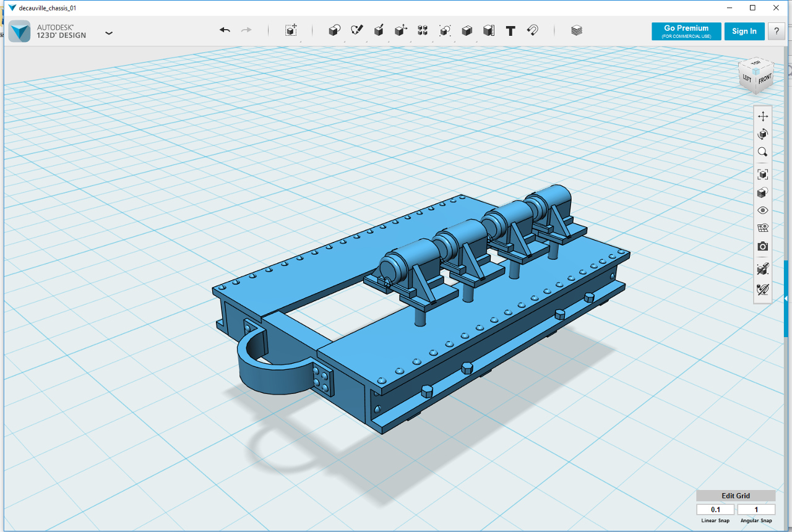This screenshot has width=792, height=532.
Task: Select the Transform tool icon
Action: [x=291, y=30]
